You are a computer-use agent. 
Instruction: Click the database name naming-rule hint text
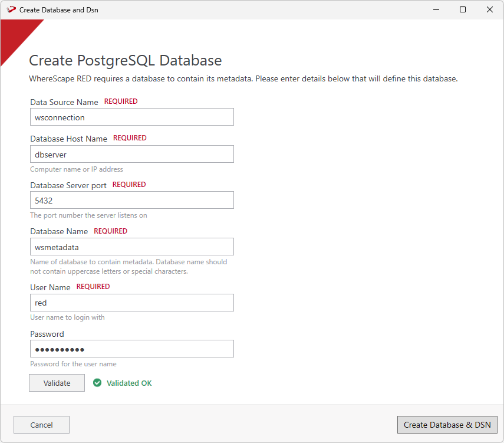(129, 267)
